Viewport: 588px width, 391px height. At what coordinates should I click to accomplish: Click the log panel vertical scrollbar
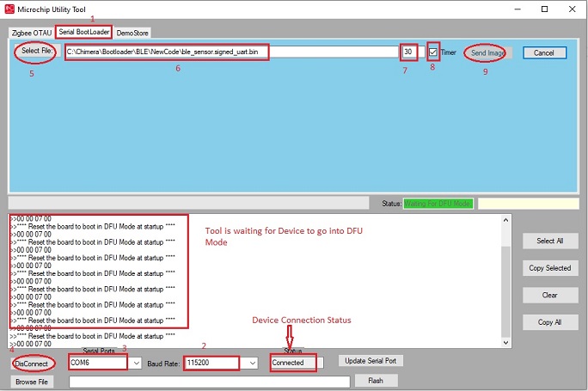coord(505,275)
